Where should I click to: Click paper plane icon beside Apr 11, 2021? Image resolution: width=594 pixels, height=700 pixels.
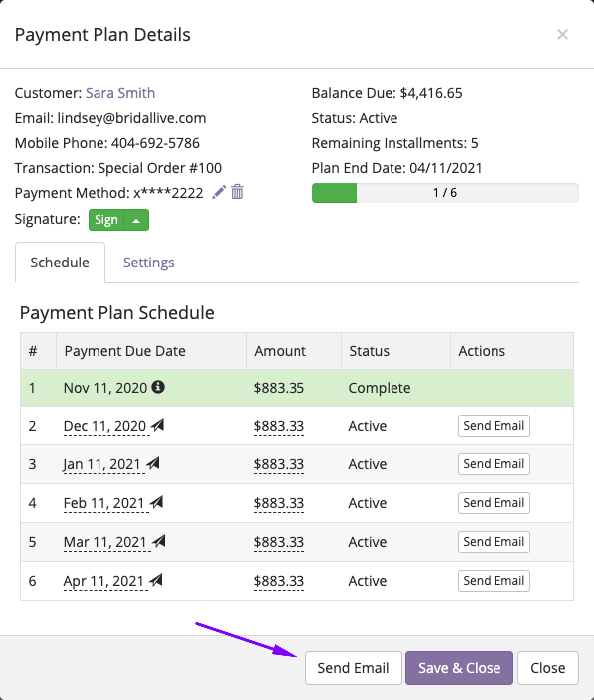(x=156, y=580)
